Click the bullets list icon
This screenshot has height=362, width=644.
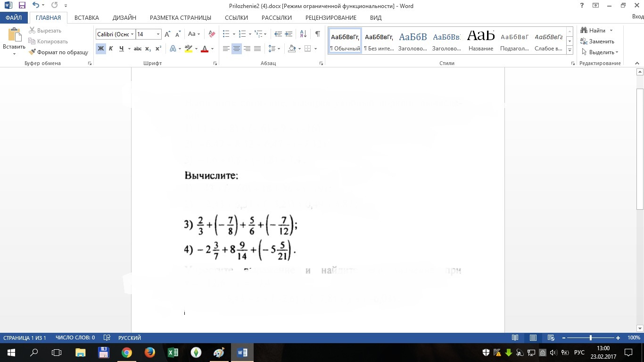(226, 34)
